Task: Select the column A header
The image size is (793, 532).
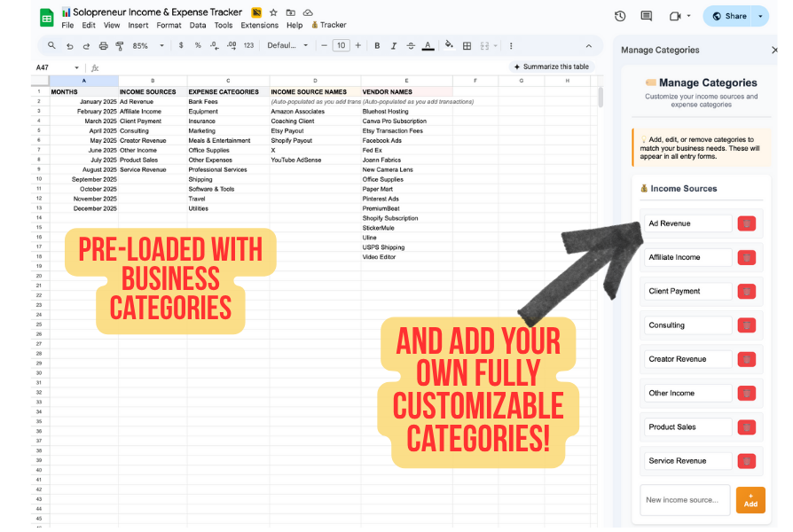Action: (84, 81)
